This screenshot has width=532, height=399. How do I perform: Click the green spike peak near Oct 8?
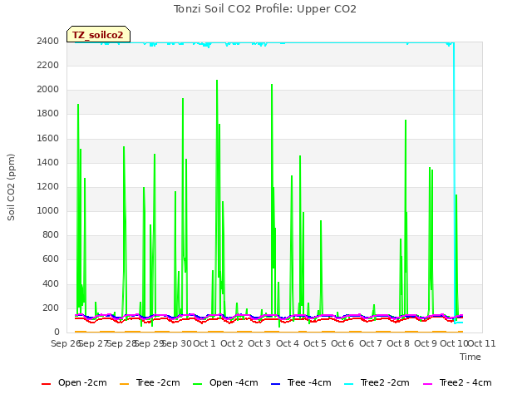pyautogui.click(x=406, y=121)
